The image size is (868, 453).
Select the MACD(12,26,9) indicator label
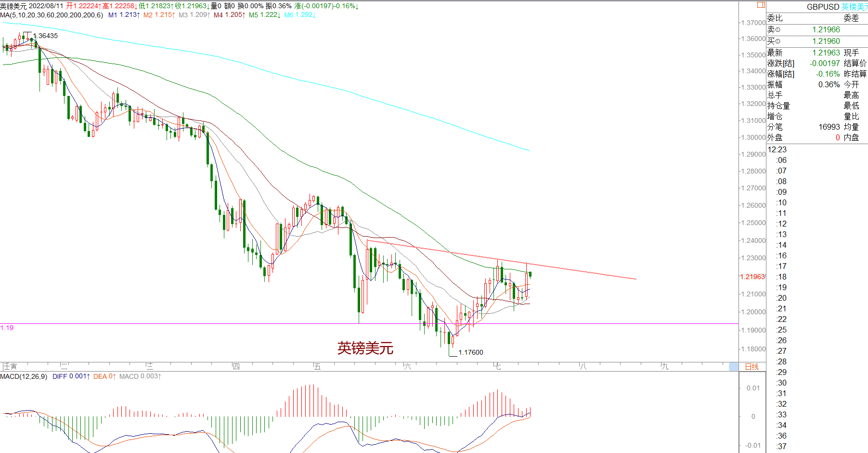[24, 376]
